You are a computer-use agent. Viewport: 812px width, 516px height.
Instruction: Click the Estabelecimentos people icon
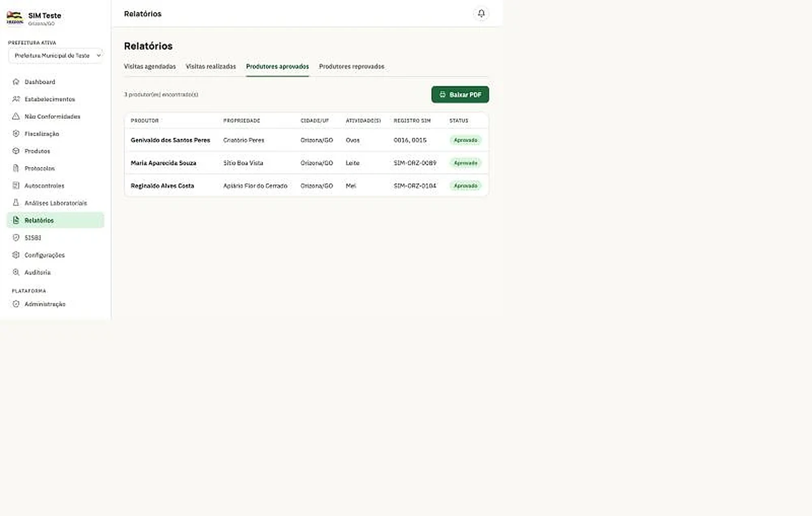point(16,99)
